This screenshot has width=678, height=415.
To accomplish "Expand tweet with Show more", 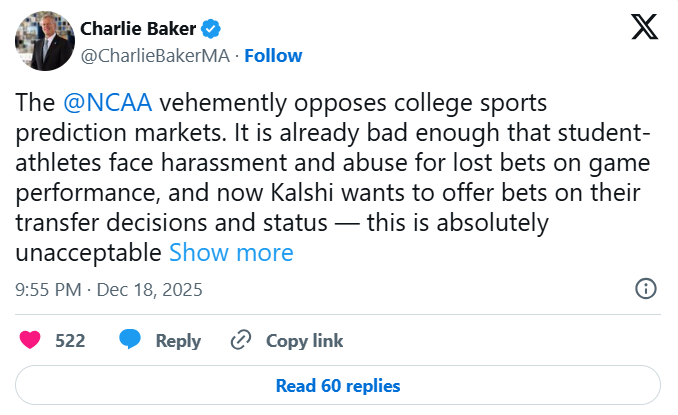I will coord(231,252).
